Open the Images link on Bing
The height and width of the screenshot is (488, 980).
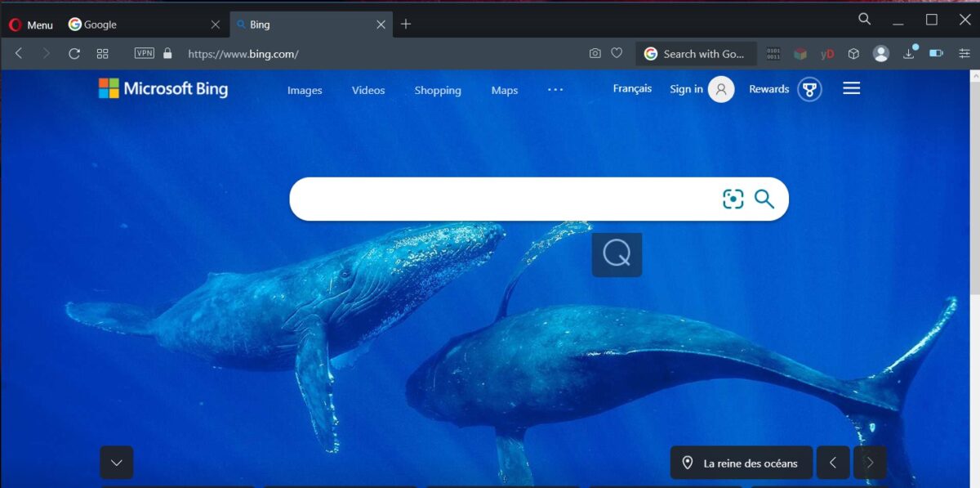pyautogui.click(x=304, y=90)
